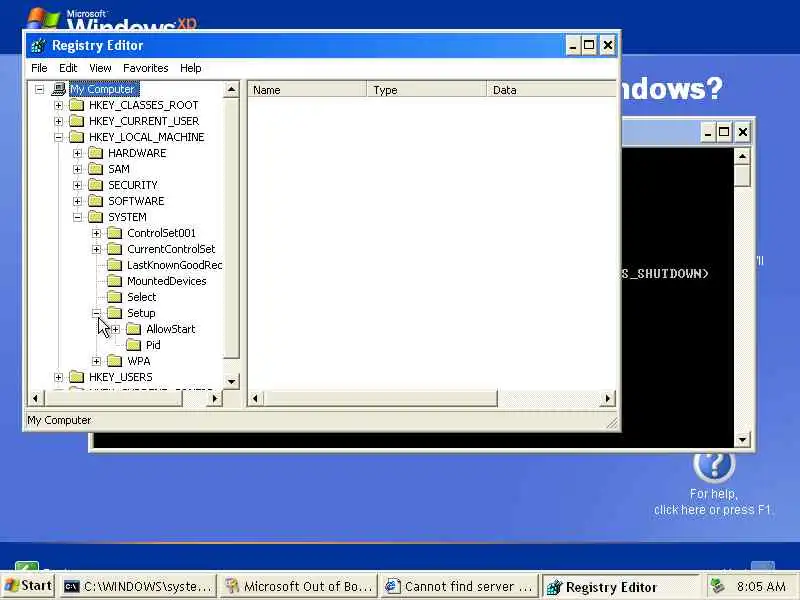Click the HARDWARE folder icon
This screenshot has width=800, height=600.
[x=95, y=153]
